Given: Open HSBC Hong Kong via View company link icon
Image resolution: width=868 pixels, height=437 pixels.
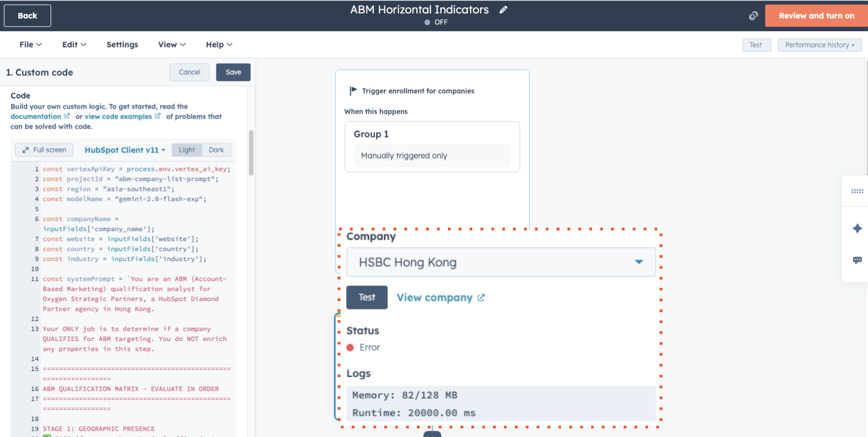Looking at the screenshot, I should 481,297.
